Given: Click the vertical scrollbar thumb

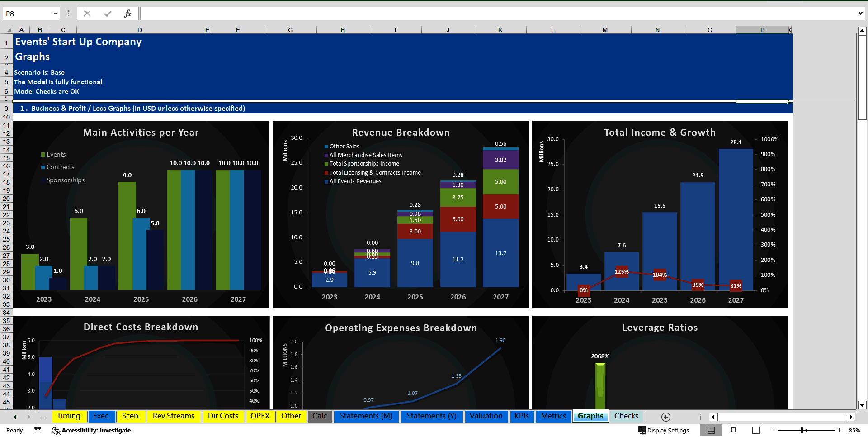Looking at the screenshot, I should tap(862, 77).
